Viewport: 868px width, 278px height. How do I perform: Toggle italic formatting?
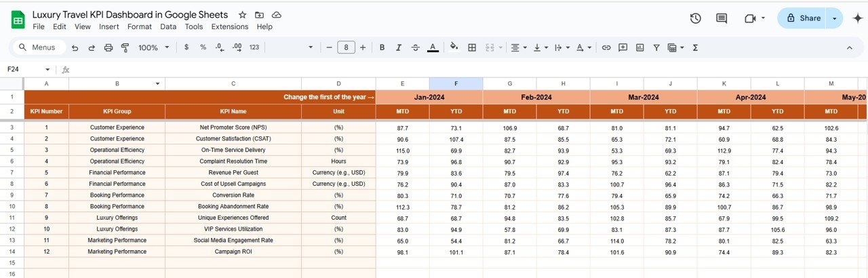(399, 47)
